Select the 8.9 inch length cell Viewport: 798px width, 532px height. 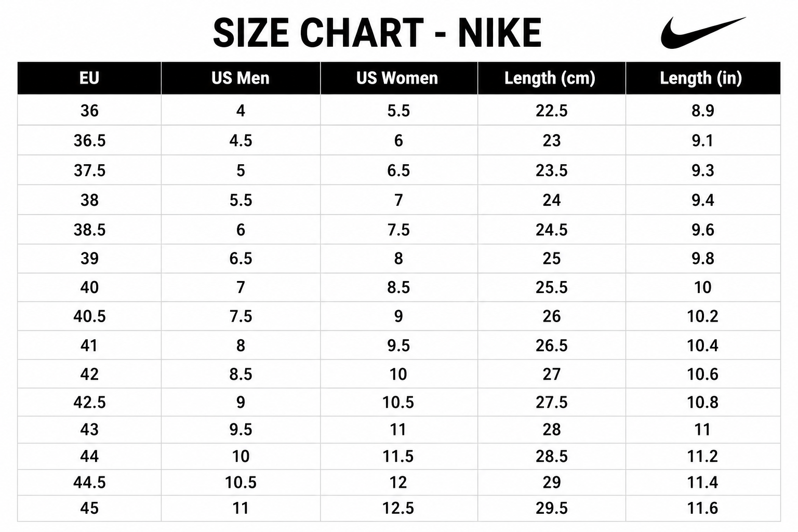point(703,110)
